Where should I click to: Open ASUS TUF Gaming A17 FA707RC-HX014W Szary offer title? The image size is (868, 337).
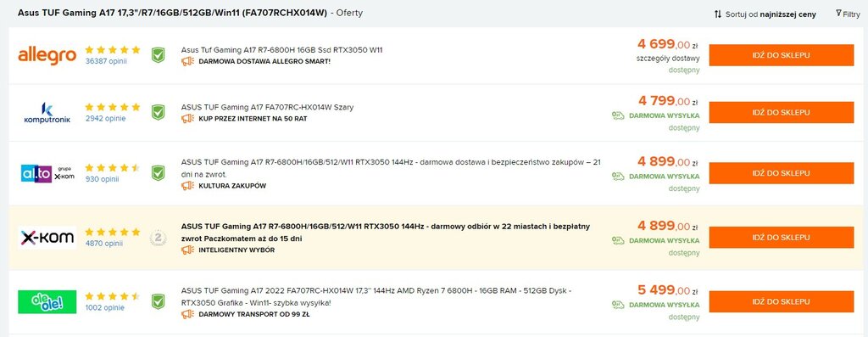267,108
